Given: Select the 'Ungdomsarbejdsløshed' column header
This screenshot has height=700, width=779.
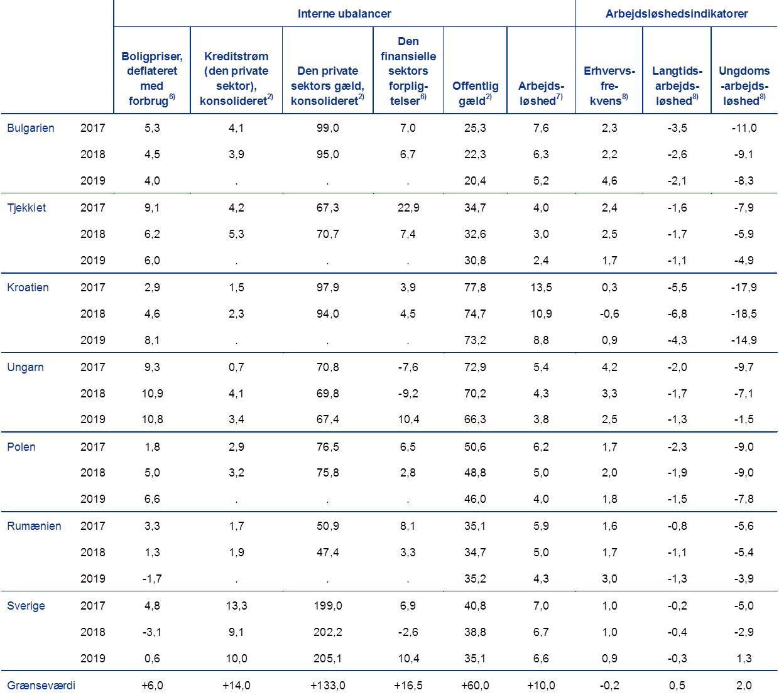Looking at the screenshot, I should (x=744, y=86).
